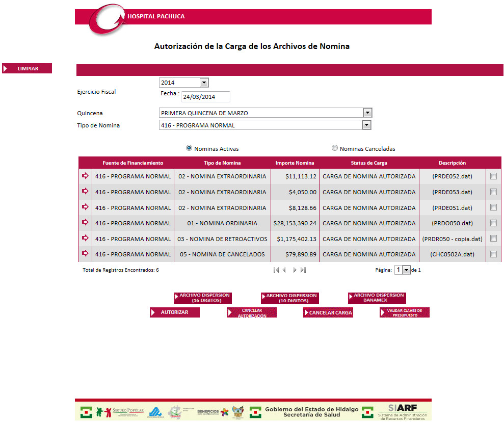Select the Nominas Activas radio option
The height and width of the screenshot is (422, 504).
click(x=189, y=148)
